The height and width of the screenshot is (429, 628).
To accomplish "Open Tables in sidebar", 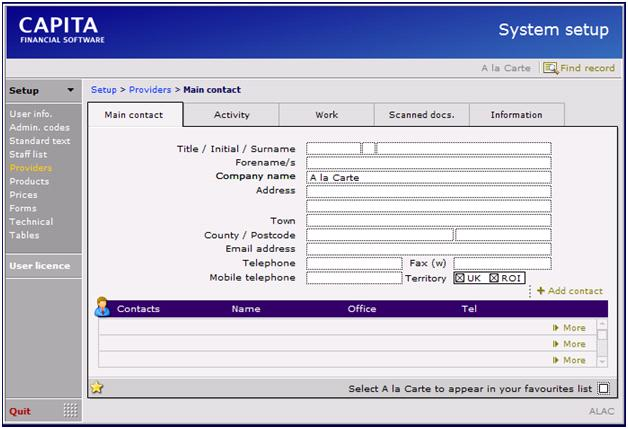I will tap(24, 235).
